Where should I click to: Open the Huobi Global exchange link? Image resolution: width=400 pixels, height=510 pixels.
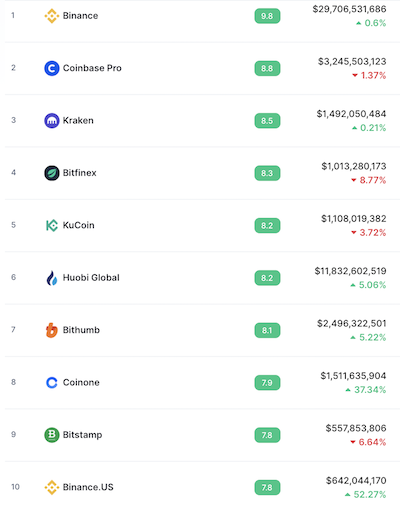[91, 278]
